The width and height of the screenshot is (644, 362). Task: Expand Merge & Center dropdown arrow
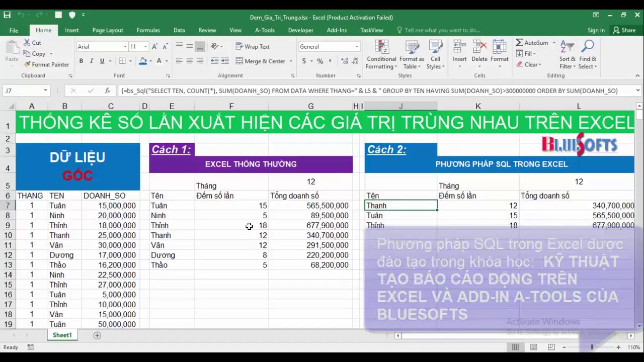pyautogui.click(x=291, y=61)
